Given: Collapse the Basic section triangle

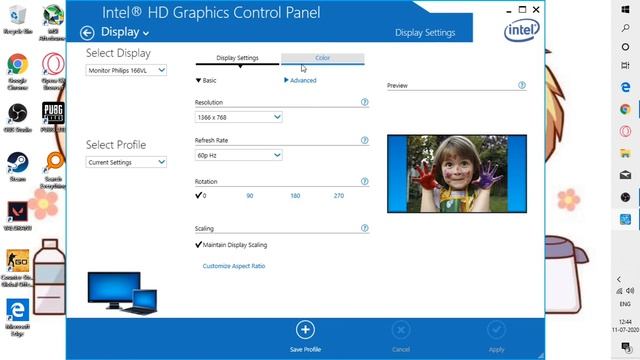Looking at the screenshot, I should coord(198,80).
